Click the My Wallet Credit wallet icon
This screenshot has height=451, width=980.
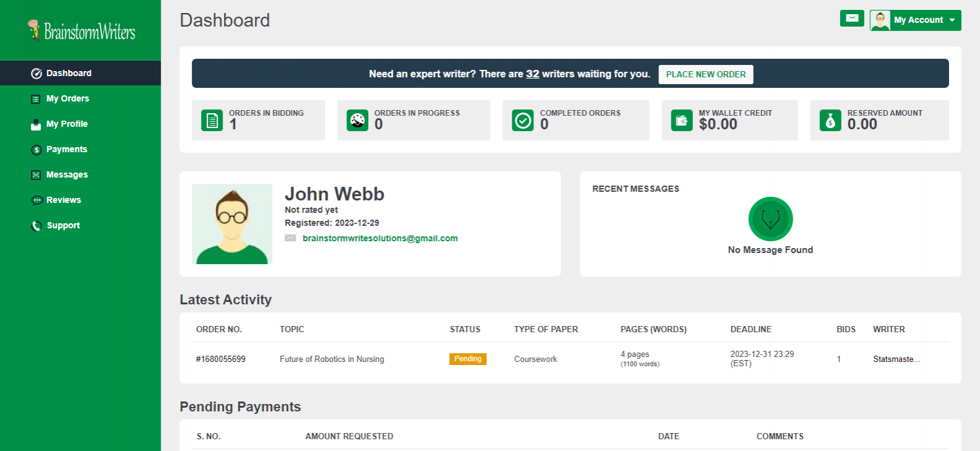(x=682, y=120)
